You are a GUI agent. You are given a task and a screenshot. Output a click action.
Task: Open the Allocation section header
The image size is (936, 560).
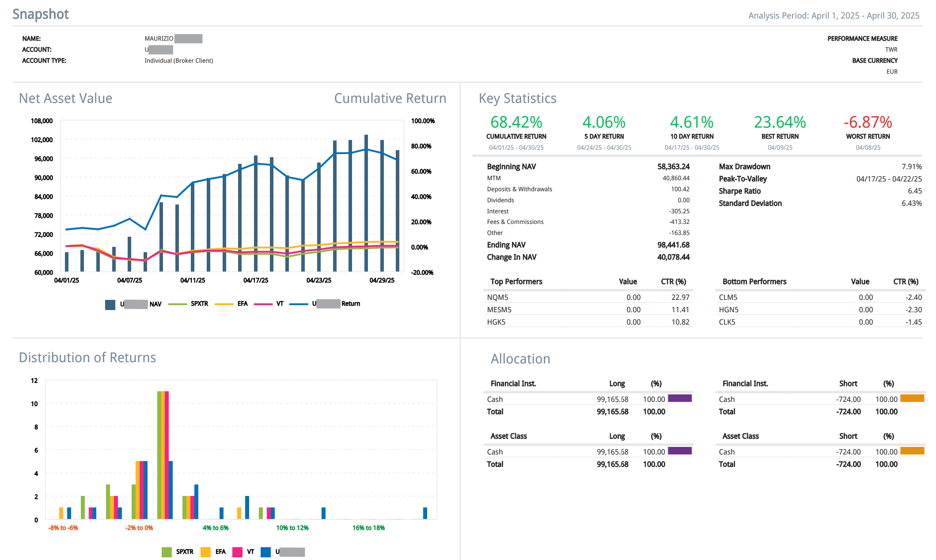(x=520, y=359)
